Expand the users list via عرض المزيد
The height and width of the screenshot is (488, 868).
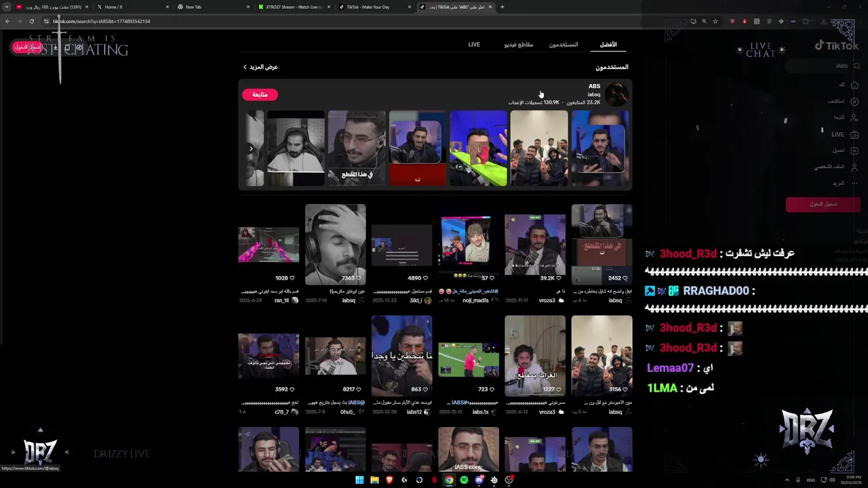pos(260,67)
